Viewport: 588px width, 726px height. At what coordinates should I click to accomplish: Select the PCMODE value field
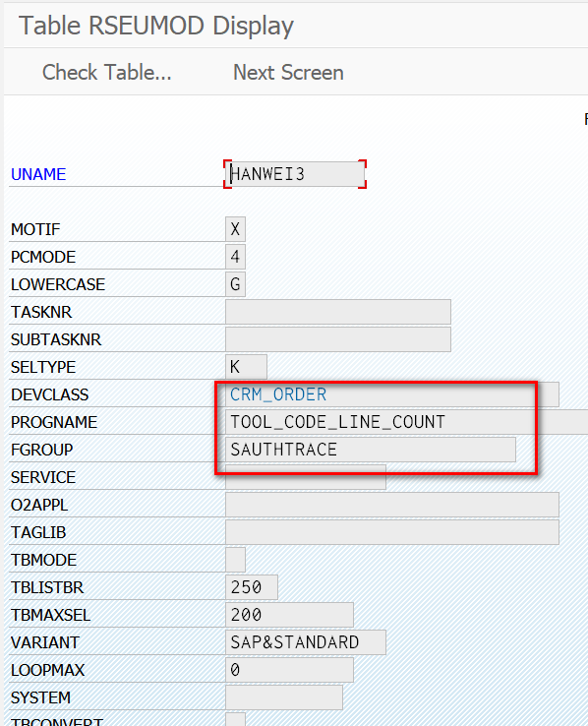coord(235,257)
